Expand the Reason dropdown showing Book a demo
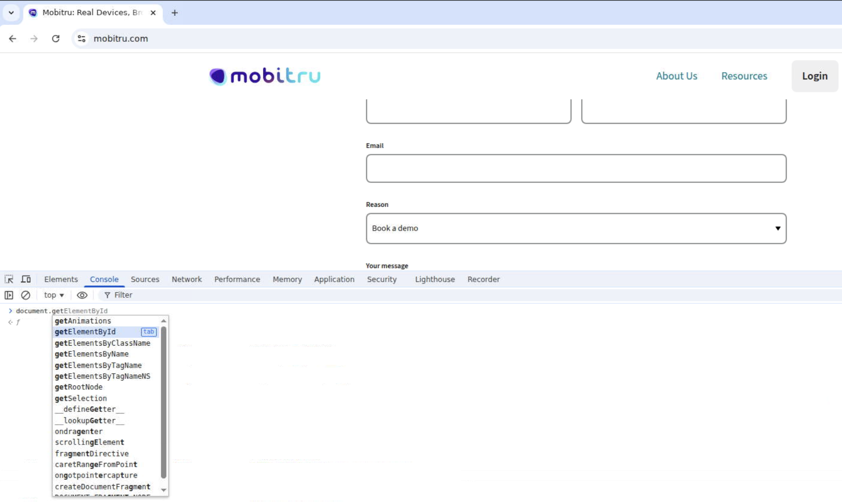This screenshot has height=504, width=842. 576,228
